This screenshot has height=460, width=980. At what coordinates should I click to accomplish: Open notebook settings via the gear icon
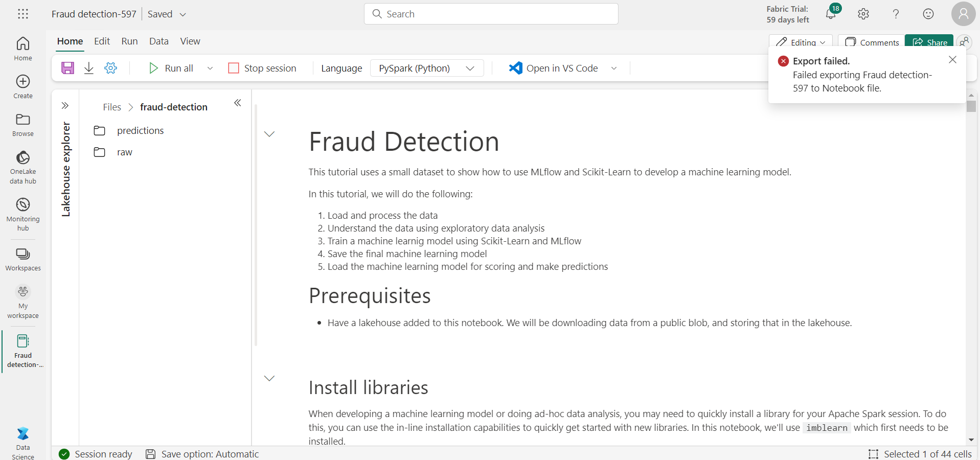110,67
